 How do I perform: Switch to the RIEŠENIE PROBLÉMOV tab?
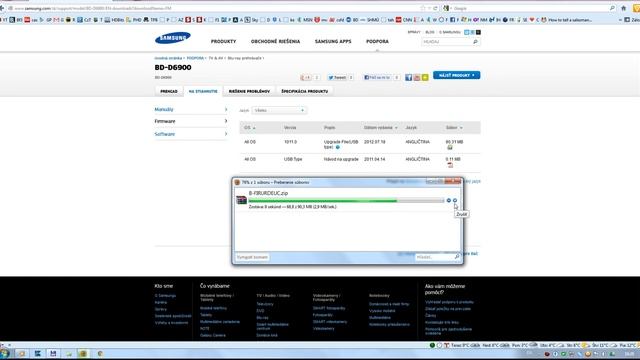pyautogui.click(x=249, y=91)
